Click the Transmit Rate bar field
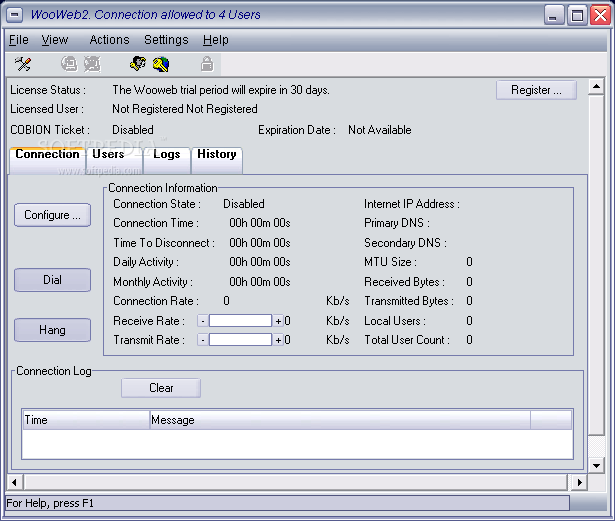 coord(240,339)
